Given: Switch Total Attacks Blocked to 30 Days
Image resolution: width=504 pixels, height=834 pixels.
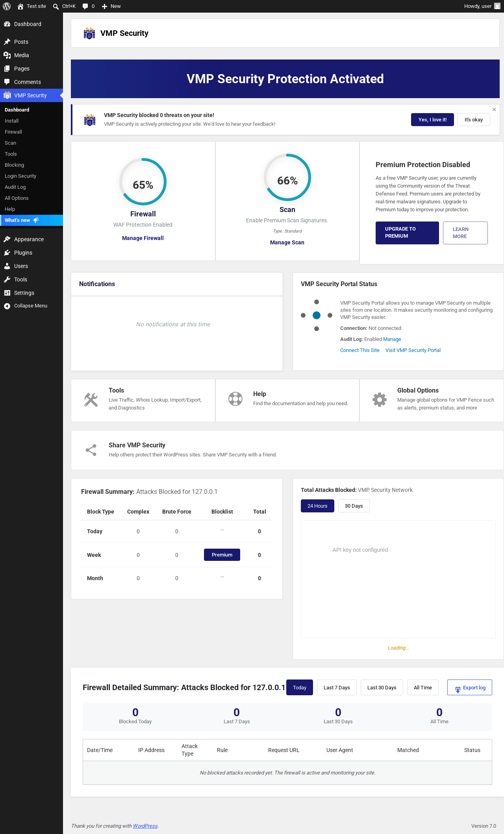Looking at the screenshot, I should click(354, 506).
